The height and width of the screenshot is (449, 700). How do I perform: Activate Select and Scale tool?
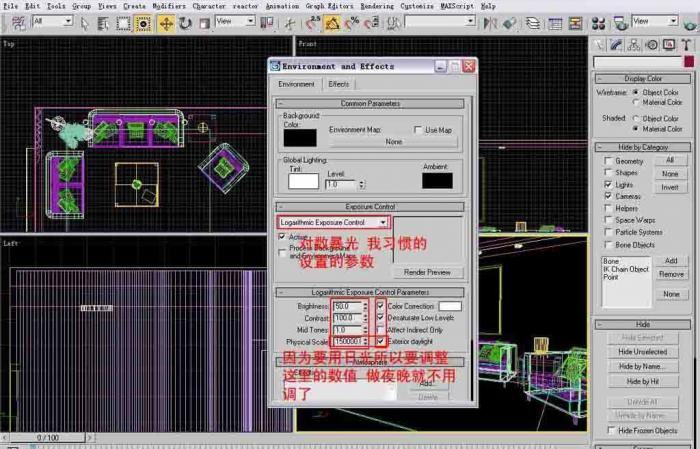coord(204,23)
